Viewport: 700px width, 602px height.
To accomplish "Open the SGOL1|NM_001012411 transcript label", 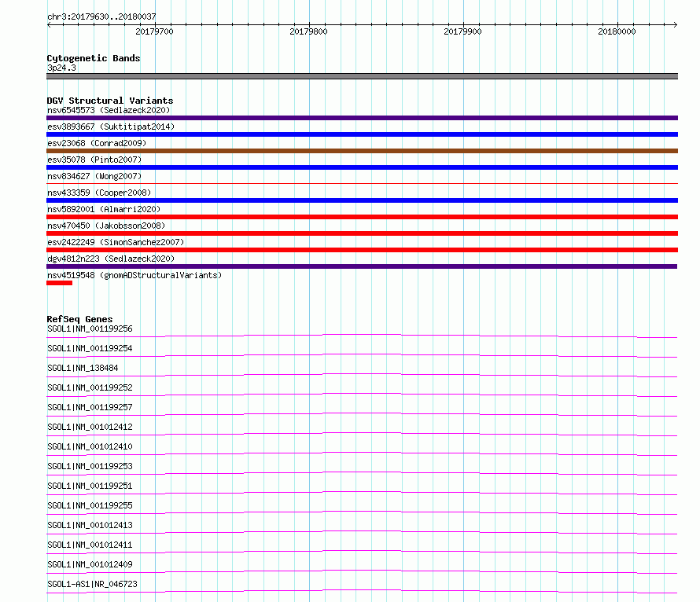I will pos(90,545).
